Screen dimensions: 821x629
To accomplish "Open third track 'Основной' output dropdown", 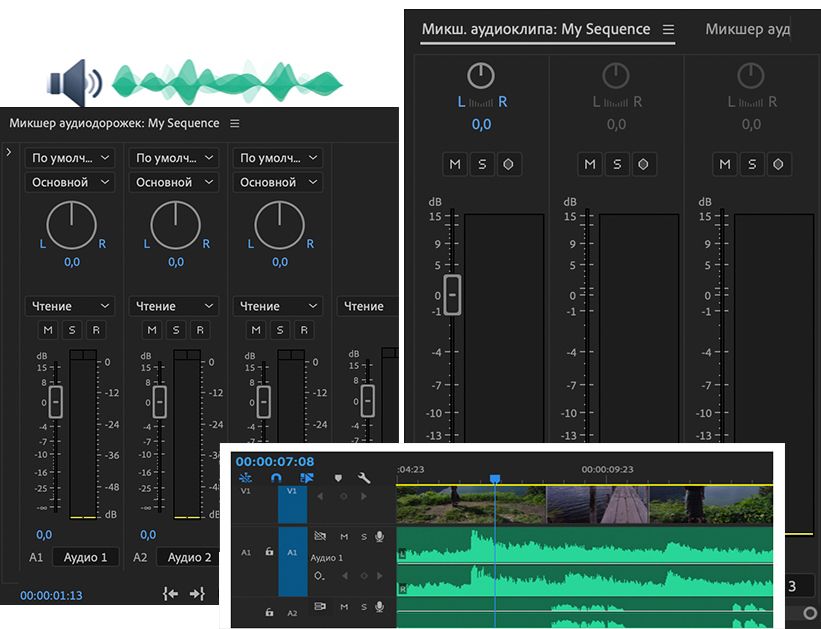I will click(278, 182).
